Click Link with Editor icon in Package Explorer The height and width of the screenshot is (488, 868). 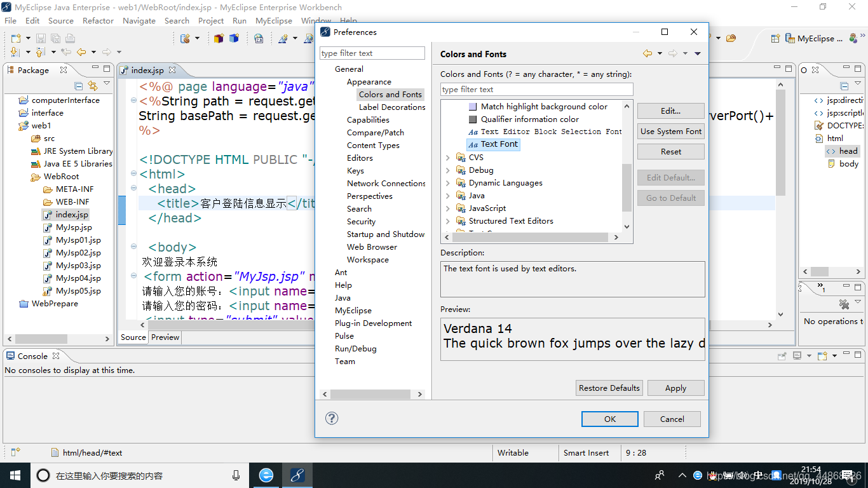click(x=93, y=86)
